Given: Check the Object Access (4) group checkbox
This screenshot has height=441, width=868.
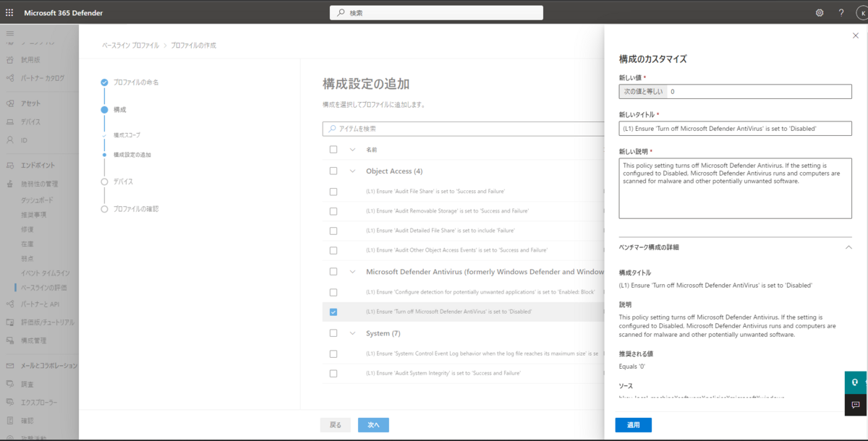Looking at the screenshot, I should (333, 171).
